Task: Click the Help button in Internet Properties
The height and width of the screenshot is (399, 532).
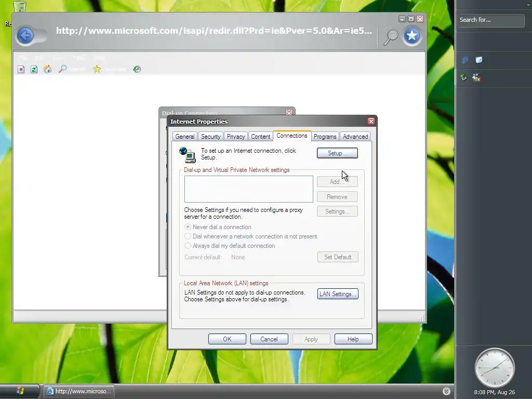Action: click(x=353, y=339)
